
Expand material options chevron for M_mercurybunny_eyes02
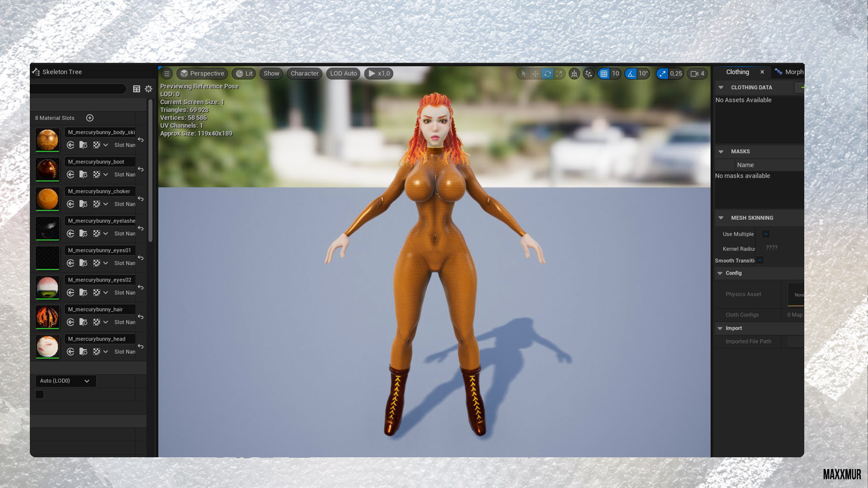click(x=106, y=293)
